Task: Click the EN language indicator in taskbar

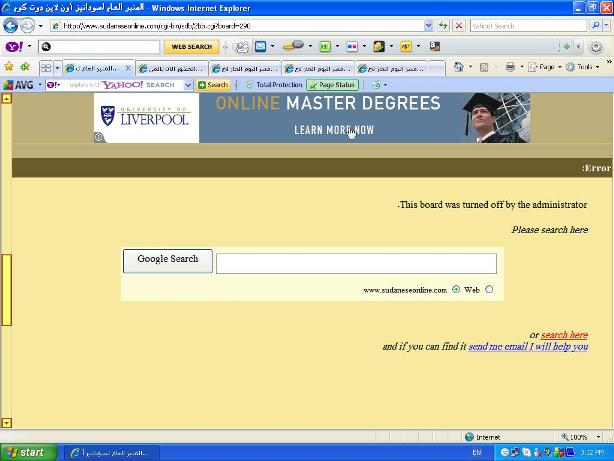Action: pos(477,452)
